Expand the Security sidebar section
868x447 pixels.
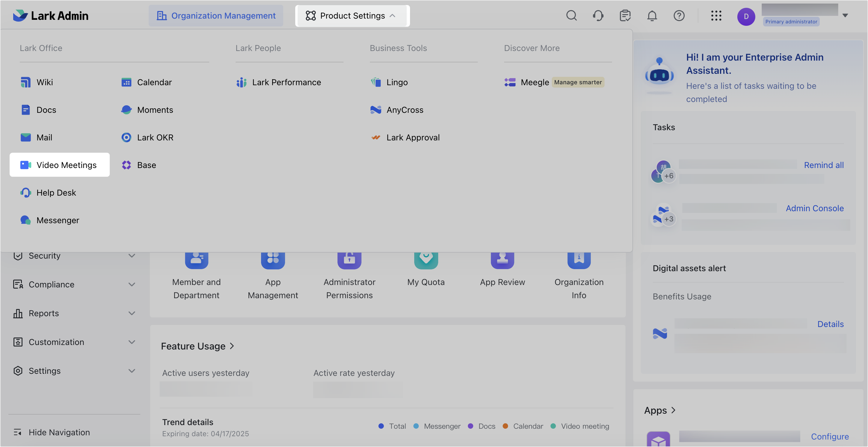pos(132,255)
